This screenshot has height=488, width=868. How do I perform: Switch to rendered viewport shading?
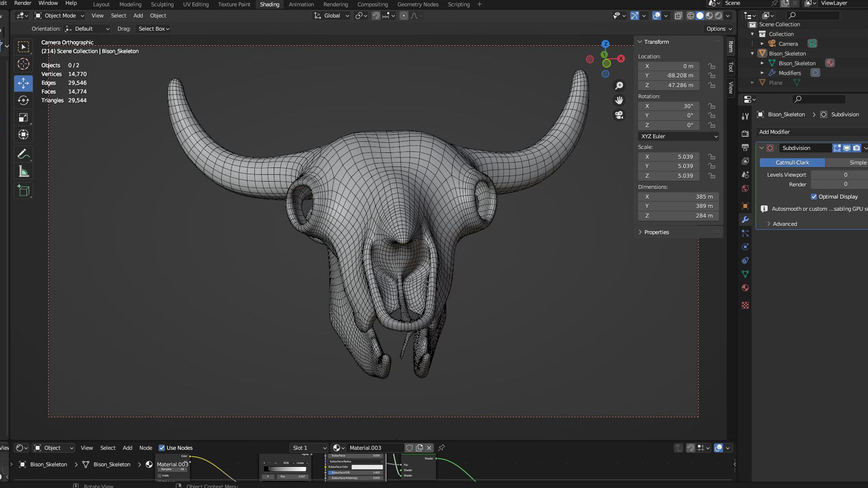pyautogui.click(x=718, y=16)
